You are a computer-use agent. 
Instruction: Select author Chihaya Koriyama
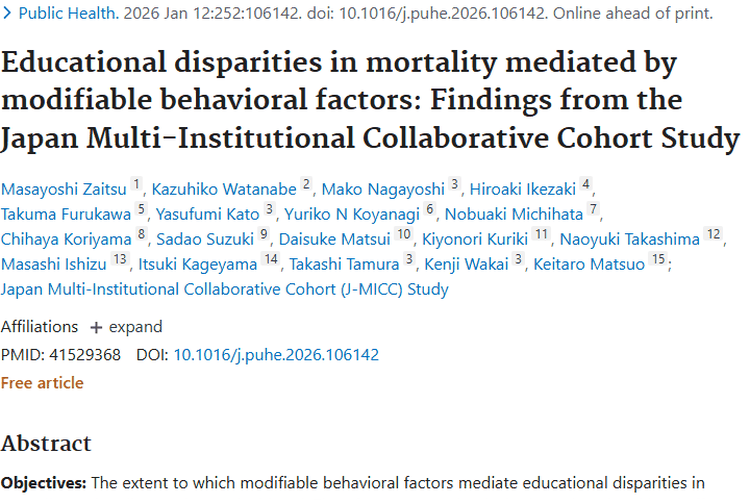[66, 238]
